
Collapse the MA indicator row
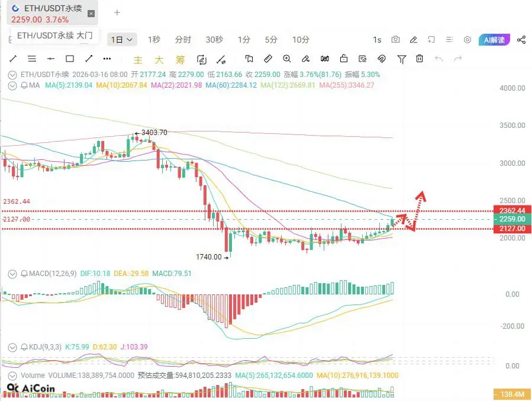click(12, 85)
